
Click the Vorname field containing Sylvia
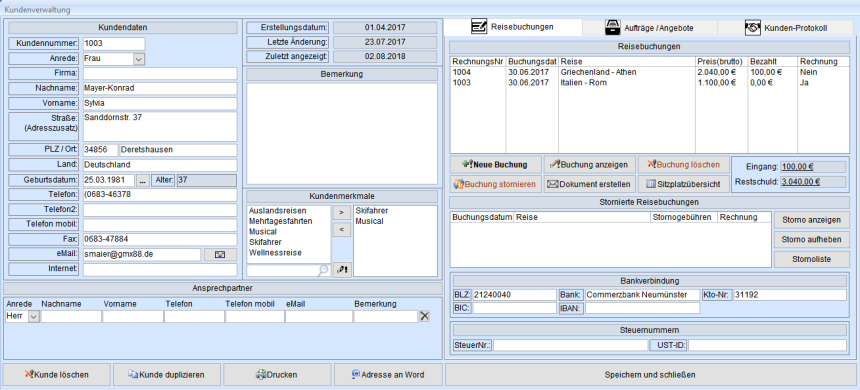tap(160, 104)
